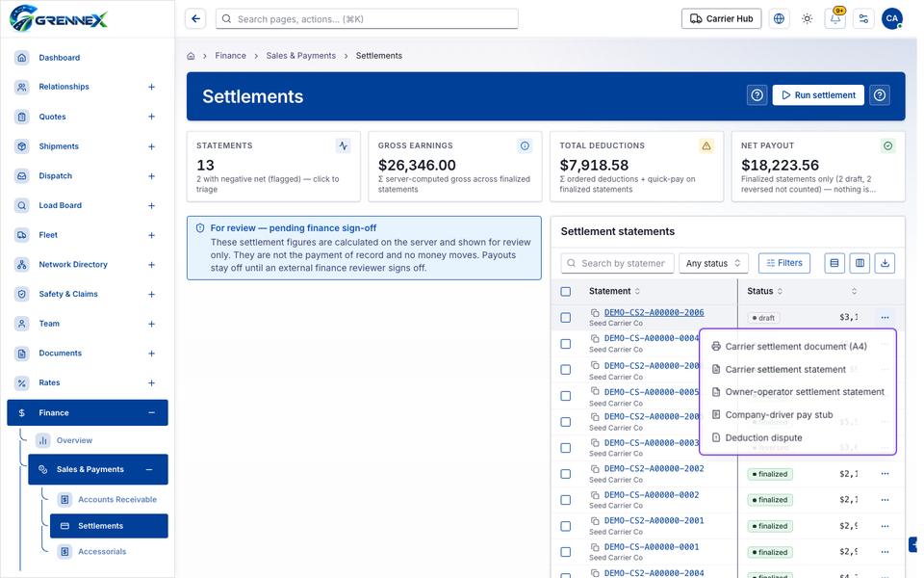Collapse the Finance sidebar section
924x578 pixels.
click(151, 413)
